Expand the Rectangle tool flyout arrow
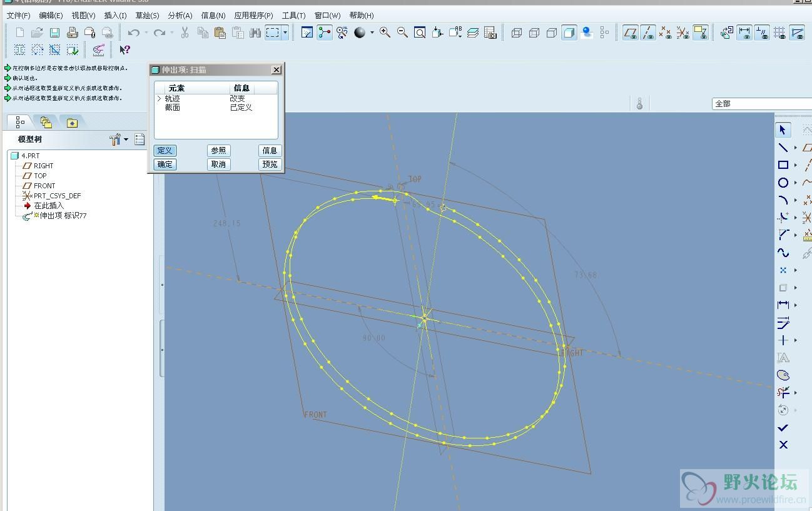Screen dimensions: 812x511 [796, 165]
